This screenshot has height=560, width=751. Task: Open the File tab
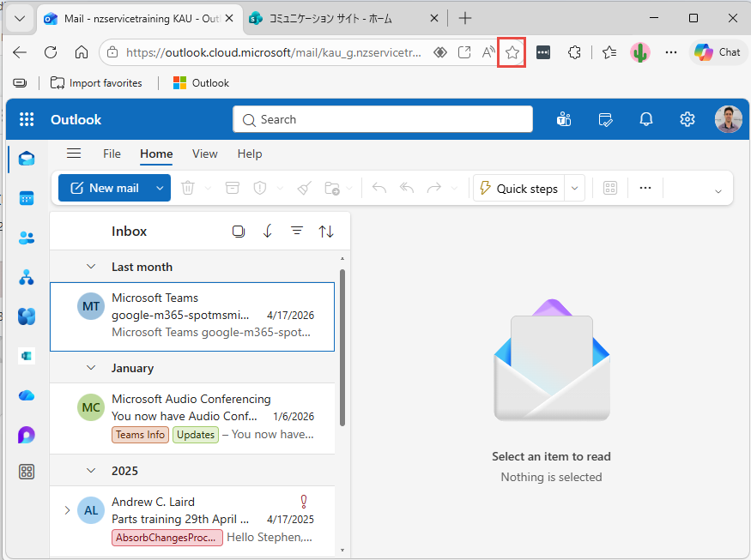coord(112,154)
